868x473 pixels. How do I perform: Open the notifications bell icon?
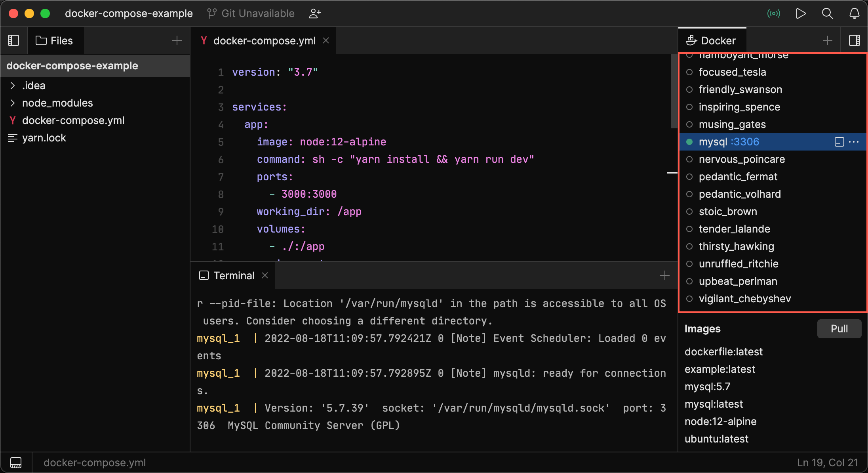(854, 13)
